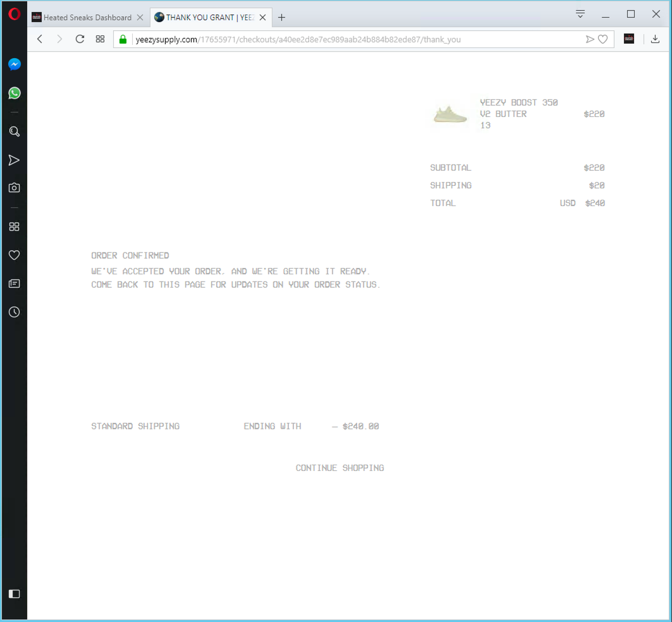Send page to My Flow via address bar arrow

[x=590, y=39]
